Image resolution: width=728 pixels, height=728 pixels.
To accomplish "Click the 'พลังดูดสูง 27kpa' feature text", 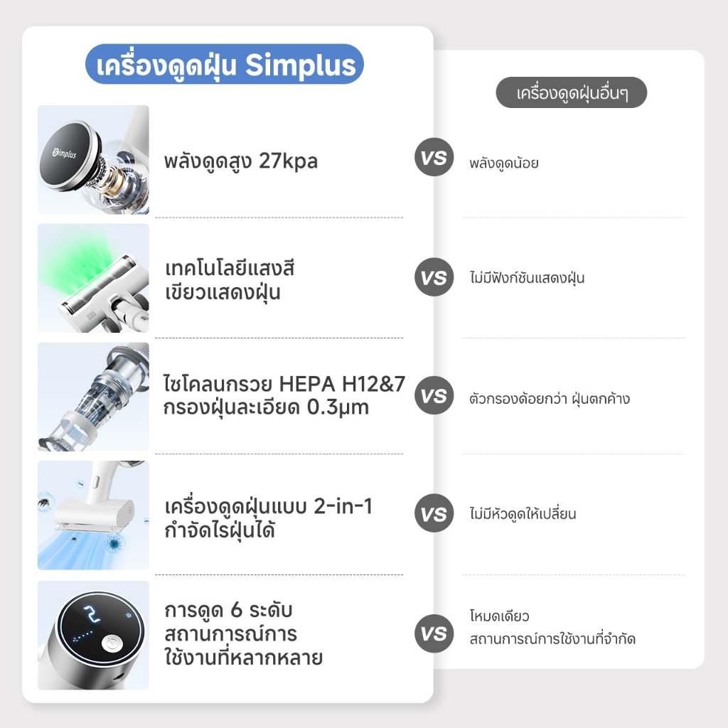I will (x=241, y=161).
